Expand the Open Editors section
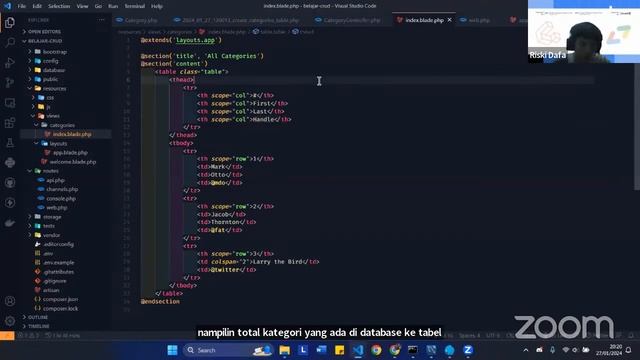This screenshot has width=640, height=360. coord(44,31)
